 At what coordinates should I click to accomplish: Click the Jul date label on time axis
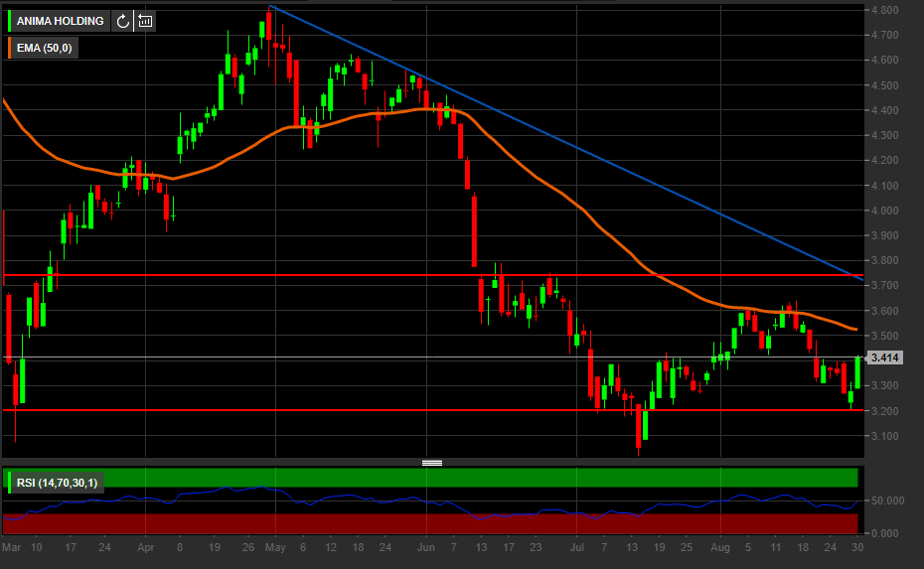[577, 547]
